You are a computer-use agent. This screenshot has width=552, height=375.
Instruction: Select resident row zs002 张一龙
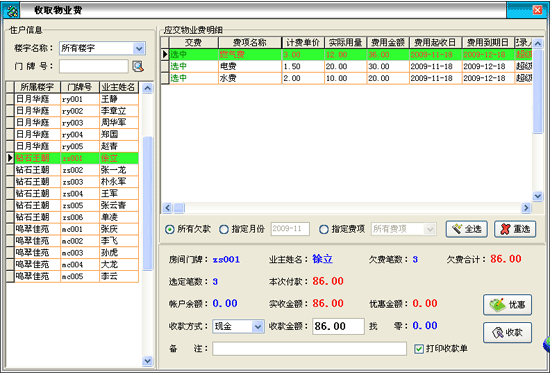pyautogui.click(x=72, y=170)
